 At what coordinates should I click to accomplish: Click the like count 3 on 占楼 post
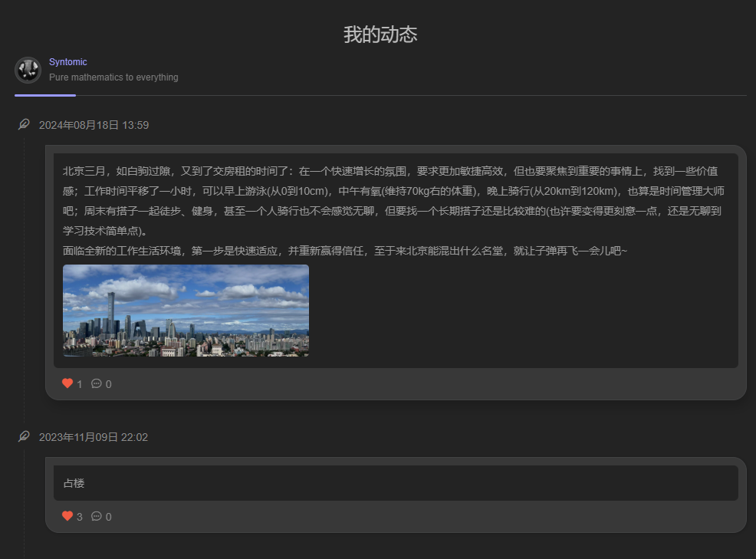[80, 517]
